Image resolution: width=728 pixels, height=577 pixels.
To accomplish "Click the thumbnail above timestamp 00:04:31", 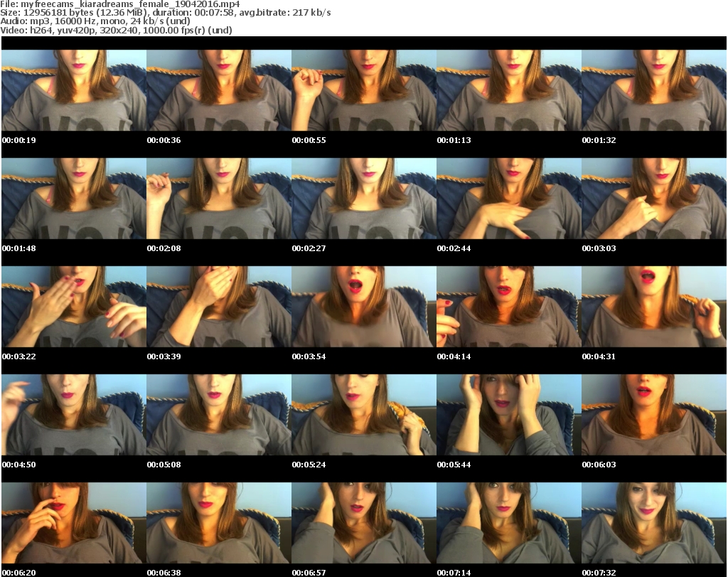I will click(654, 307).
